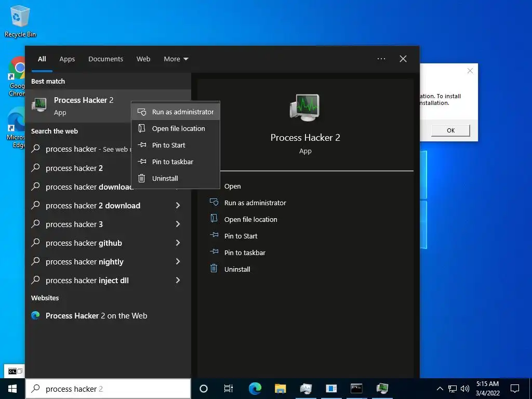Select Uninstall in context menu
The image size is (532, 399).
coord(176,179)
